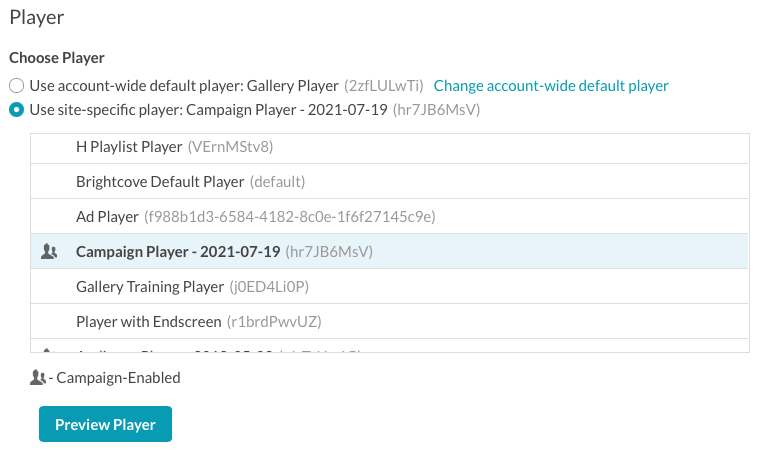Screen dimensions: 762x460
Task: Choose Gallery Training Player from the list
Action: tap(389, 287)
